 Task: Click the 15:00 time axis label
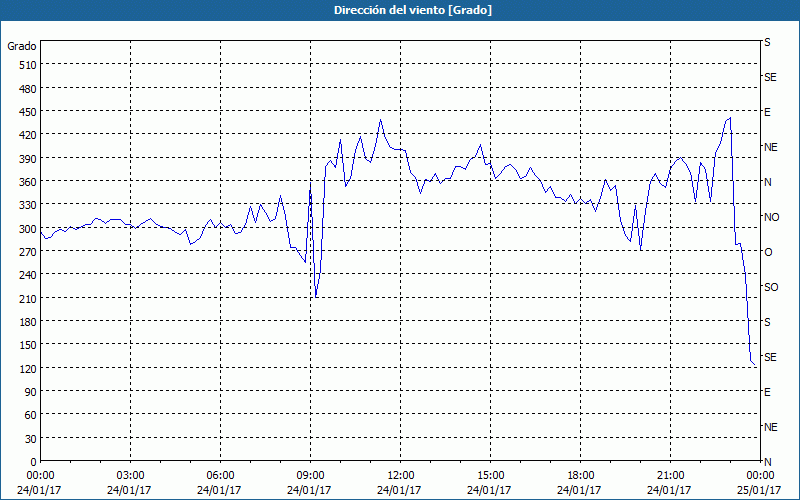tap(490, 476)
